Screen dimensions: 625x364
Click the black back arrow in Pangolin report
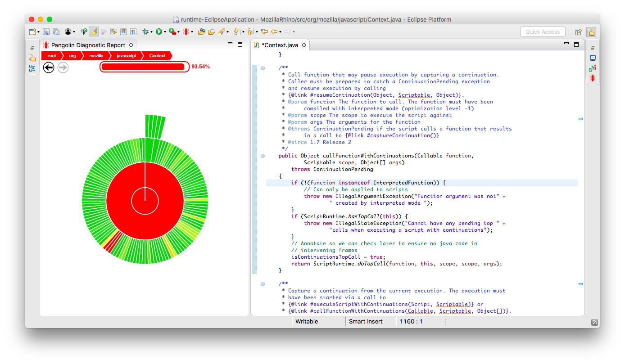[49, 67]
